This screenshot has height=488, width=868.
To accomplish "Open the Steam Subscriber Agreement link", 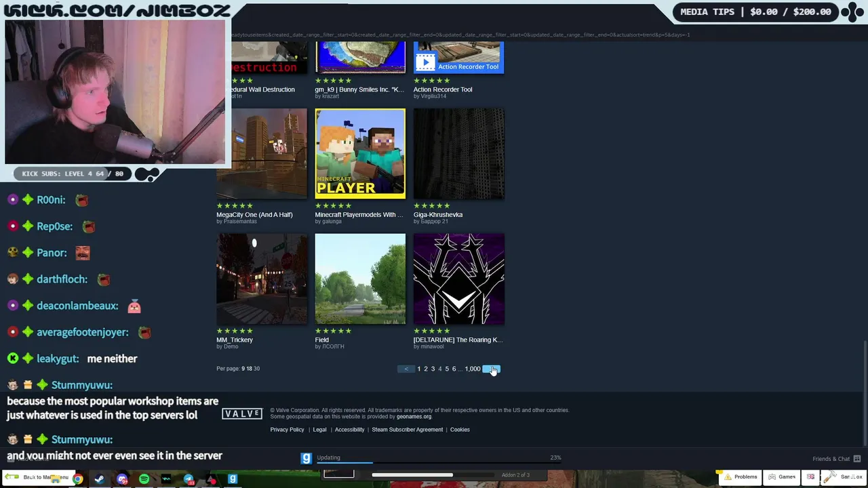I will tap(407, 430).
